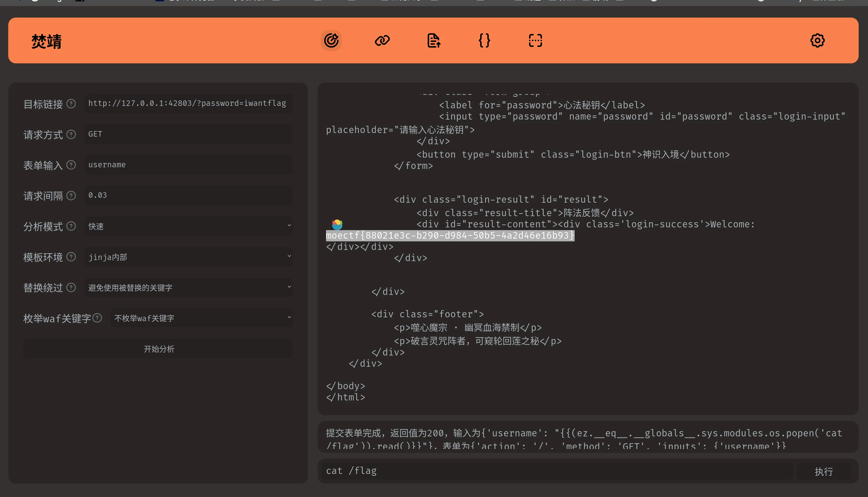Viewport: 868px width, 497px height.
Task: Click the target scan icon in header
Action: tap(331, 41)
